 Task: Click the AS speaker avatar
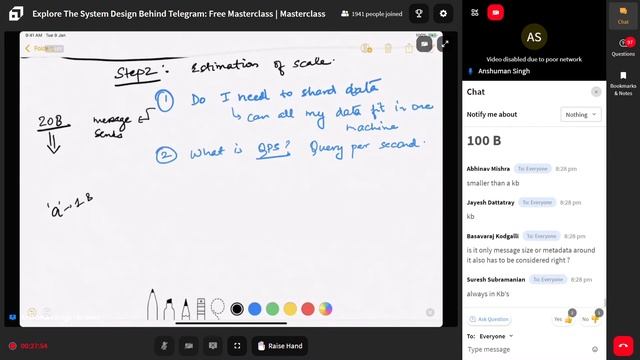534,37
